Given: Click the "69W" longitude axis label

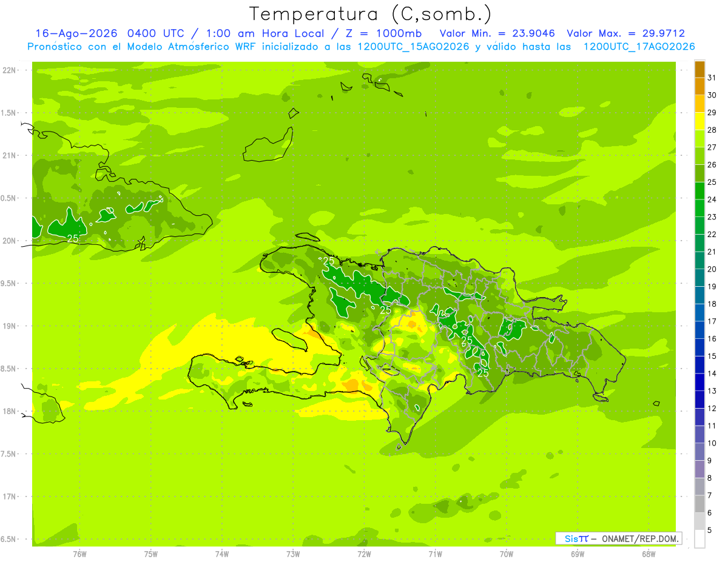Looking at the screenshot, I should pos(578,554).
